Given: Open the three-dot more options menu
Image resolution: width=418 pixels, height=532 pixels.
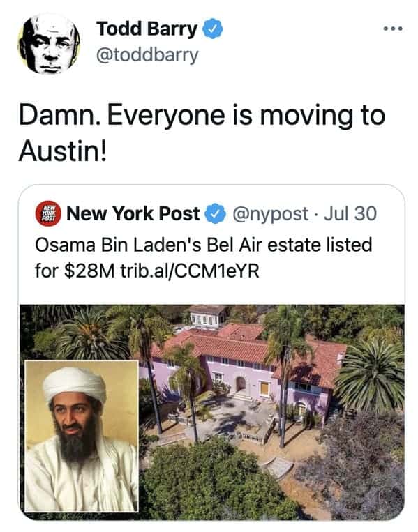Looking at the screenshot, I should 393,29.
